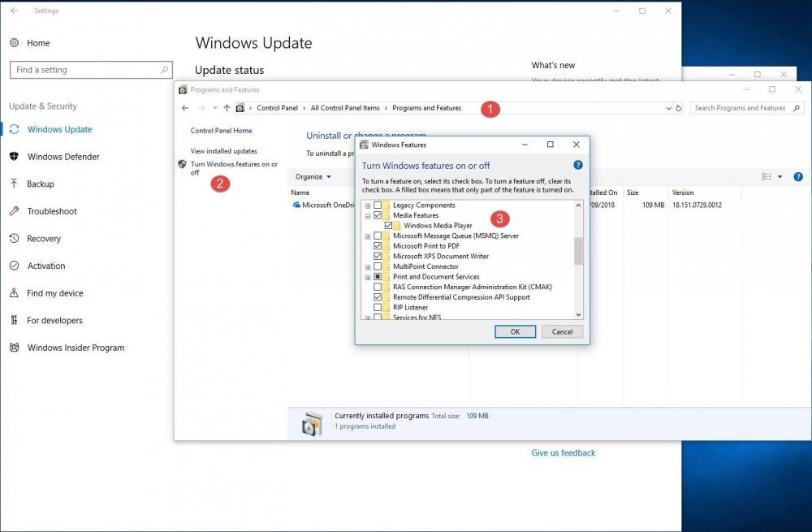
Task: Click the Search Programs and Features field
Action: tap(747, 108)
